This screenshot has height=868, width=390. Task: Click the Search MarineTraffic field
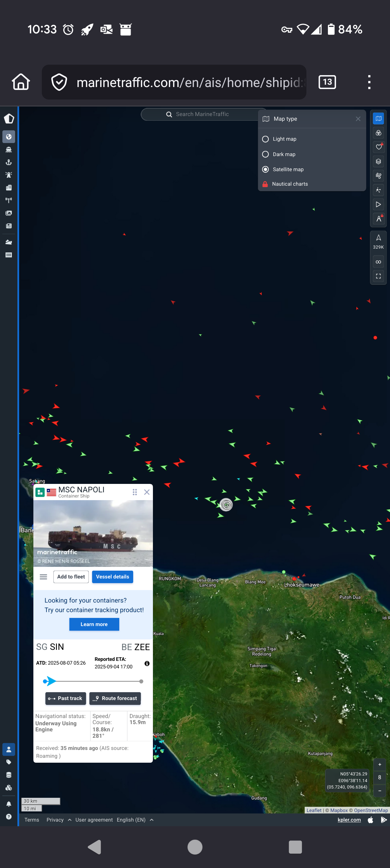pyautogui.click(x=202, y=114)
